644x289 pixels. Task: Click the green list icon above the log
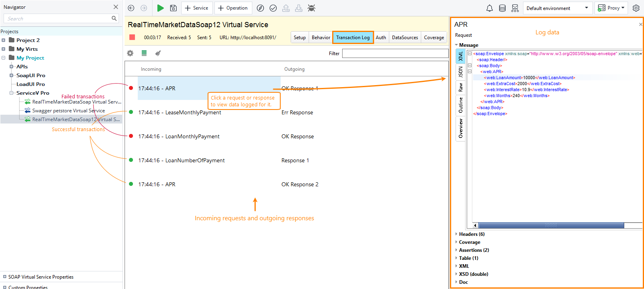pos(144,53)
